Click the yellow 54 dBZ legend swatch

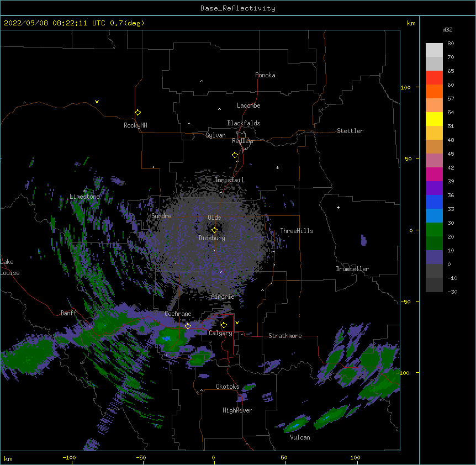434,119
